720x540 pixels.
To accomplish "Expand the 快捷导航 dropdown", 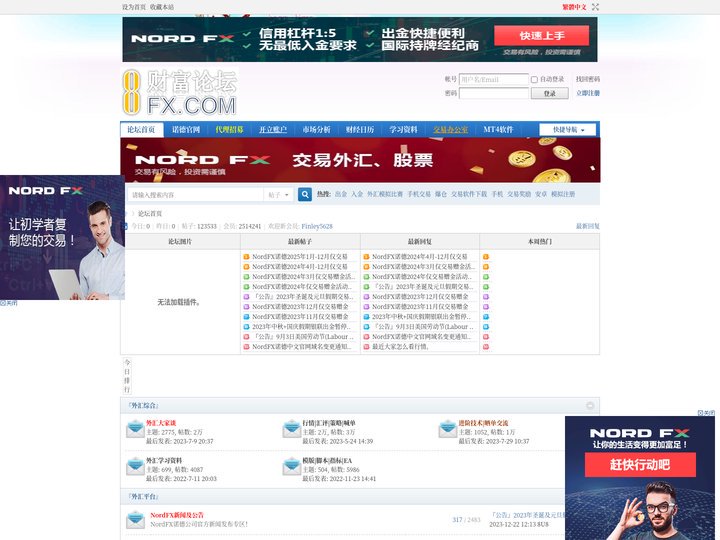I will 568,129.
